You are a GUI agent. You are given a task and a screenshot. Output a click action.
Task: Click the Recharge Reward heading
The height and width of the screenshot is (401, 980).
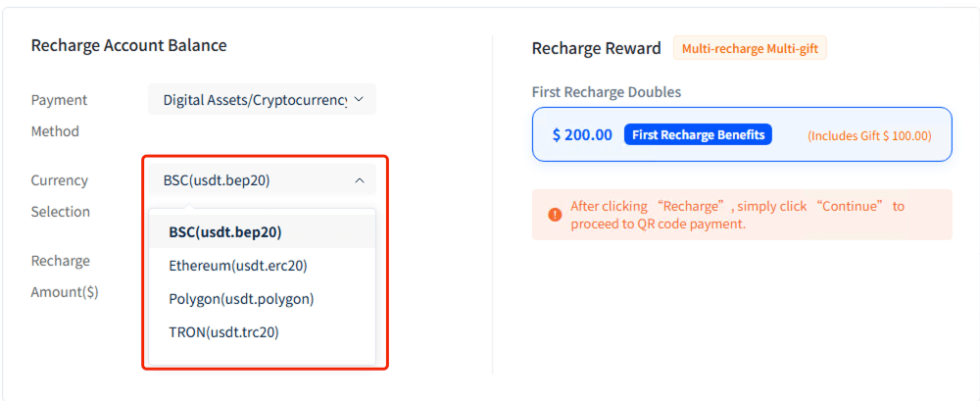597,48
